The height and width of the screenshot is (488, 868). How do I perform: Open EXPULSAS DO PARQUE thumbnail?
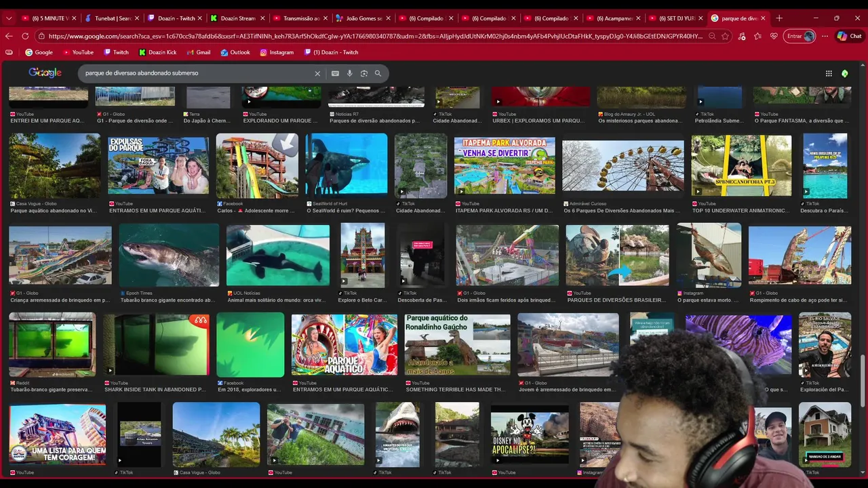158,165
